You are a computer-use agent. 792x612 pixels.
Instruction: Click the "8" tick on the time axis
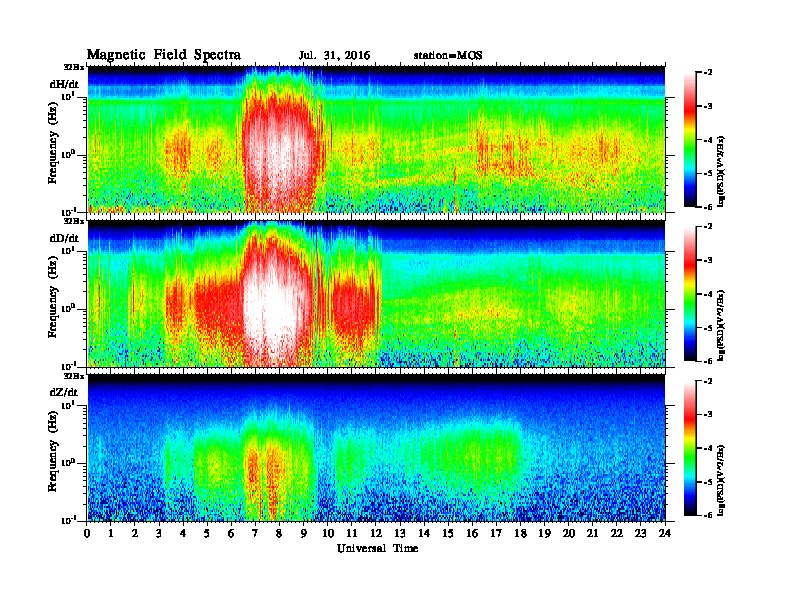point(279,534)
